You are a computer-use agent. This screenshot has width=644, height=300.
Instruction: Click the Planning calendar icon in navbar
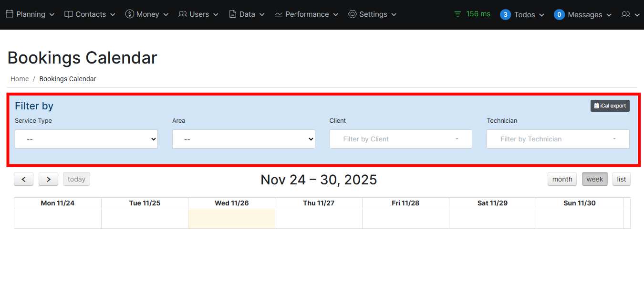[10, 14]
